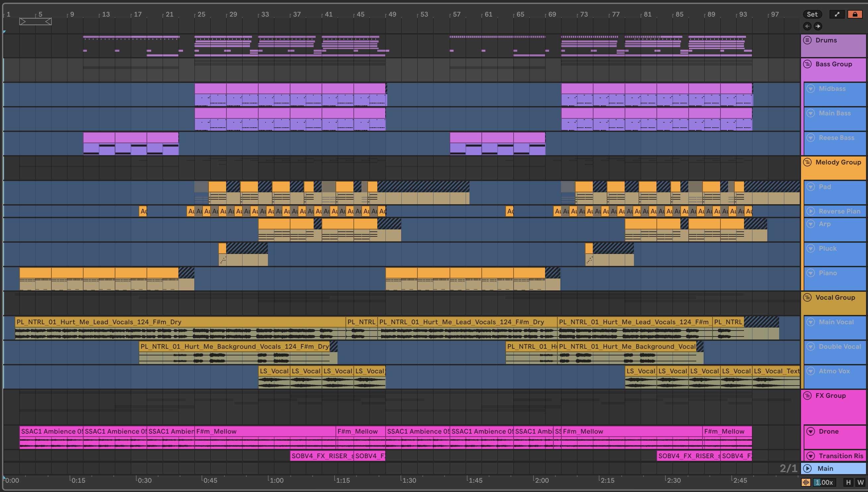Select the Midbass track name
This screenshot has width=868, height=492.
pos(832,89)
